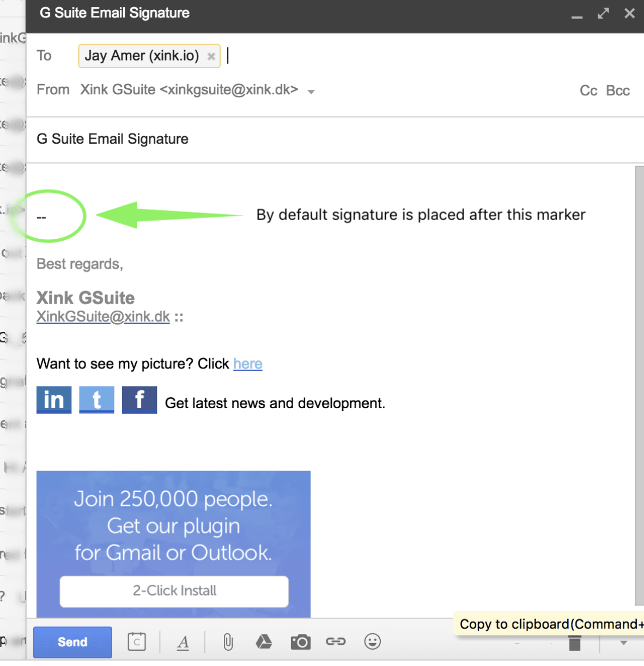Screen dimensions: 644x666
Task: Discard the draft with the trash icon
Action: [574, 643]
